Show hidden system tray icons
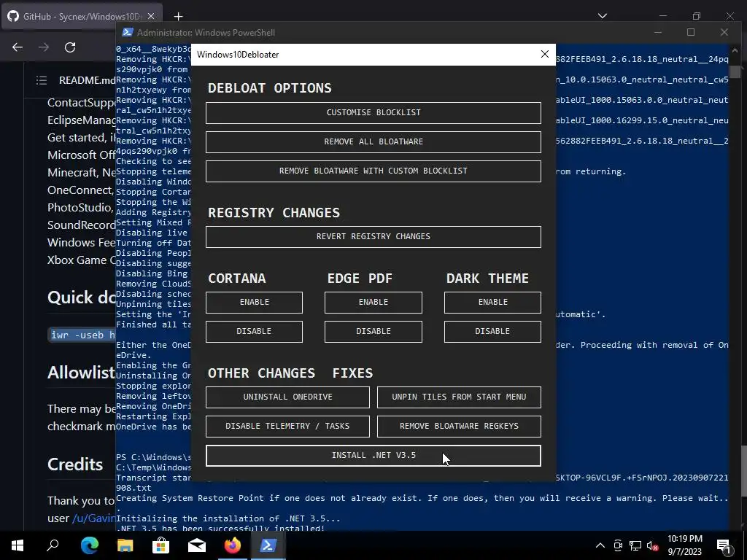 coord(600,545)
